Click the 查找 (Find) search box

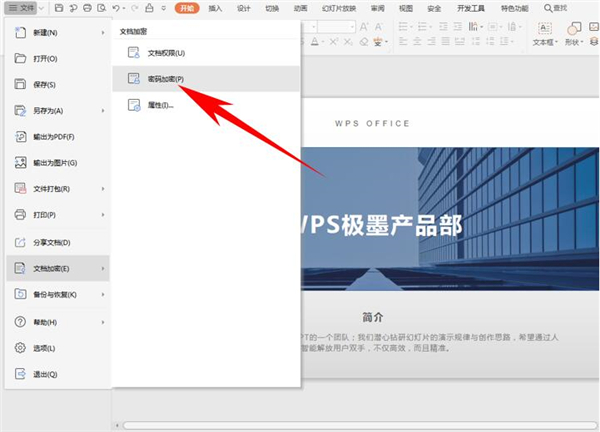(x=577, y=8)
